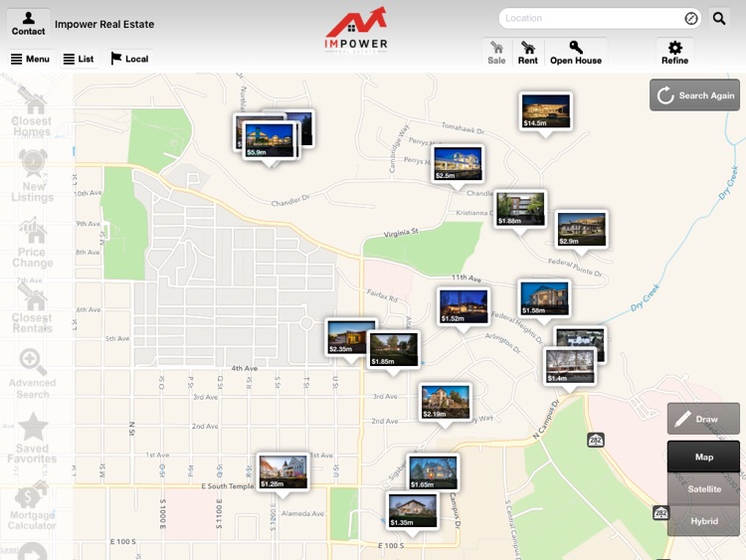The height and width of the screenshot is (560, 746).
Task: Click the Impower logo
Action: [356, 30]
